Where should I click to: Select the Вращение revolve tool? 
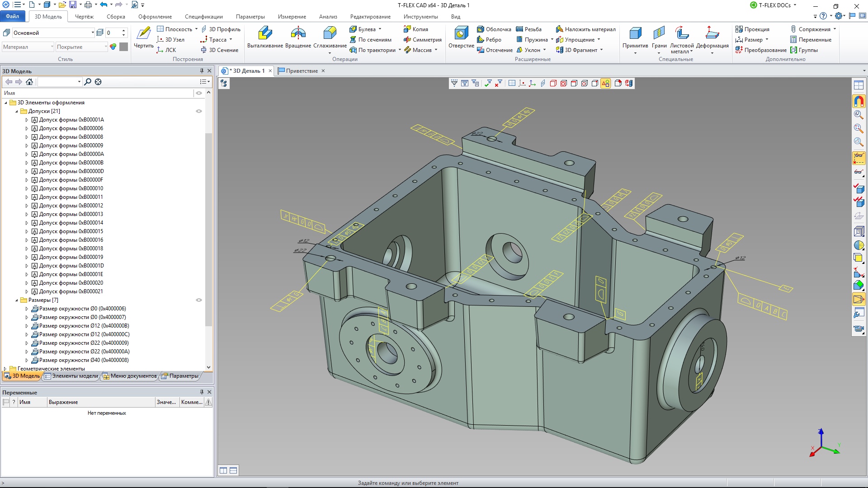coord(298,37)
